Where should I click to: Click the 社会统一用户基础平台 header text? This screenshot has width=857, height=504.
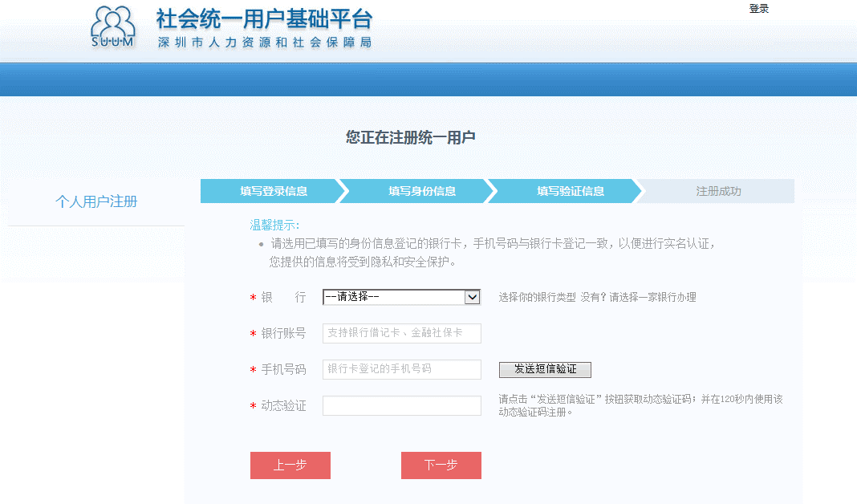(265, 22)
